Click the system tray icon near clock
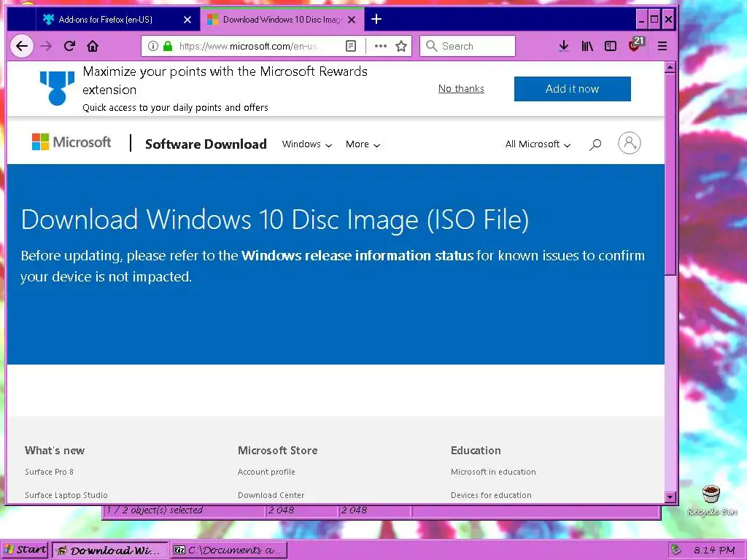 coord(676,550)
